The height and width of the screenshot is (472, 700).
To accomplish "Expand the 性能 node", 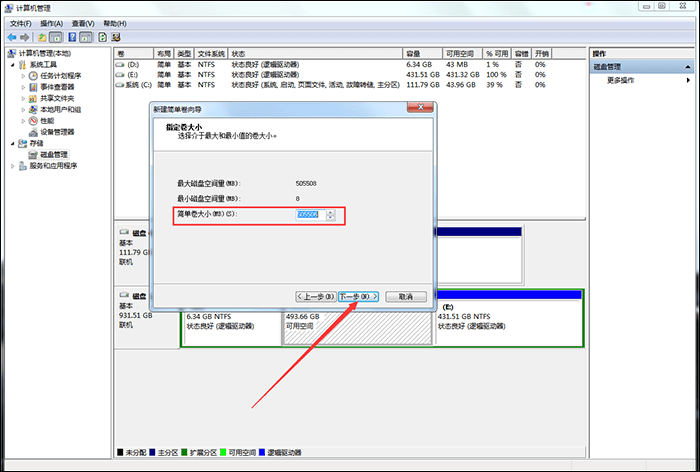I will click(23, 121).
